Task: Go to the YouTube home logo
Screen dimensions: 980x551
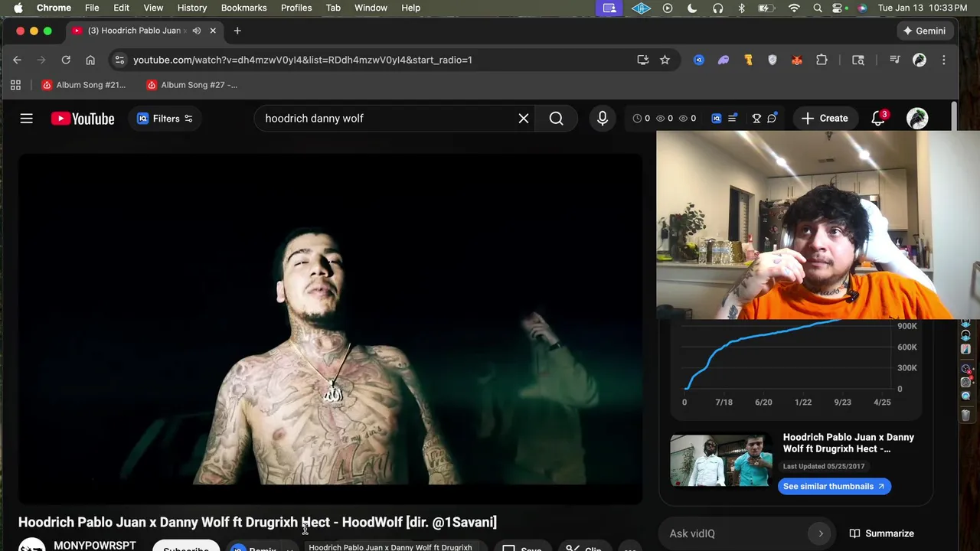Action: click(83, 119)
